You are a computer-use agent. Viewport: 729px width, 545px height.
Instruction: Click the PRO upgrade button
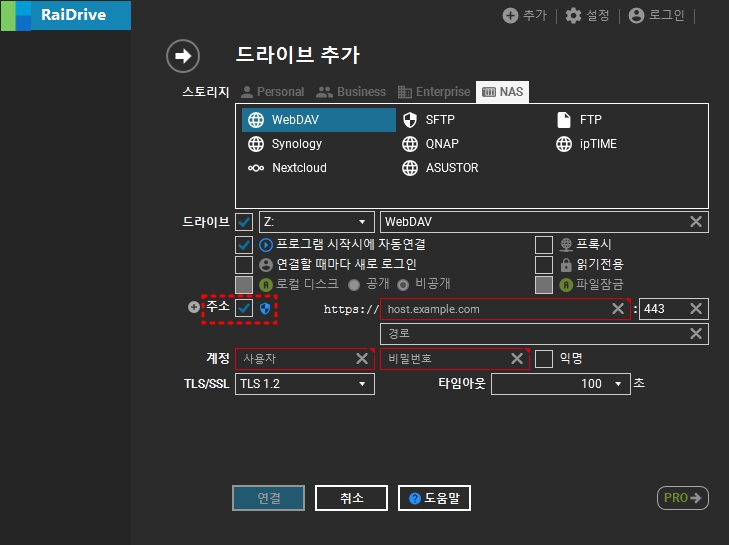click(x=683, y=498)
